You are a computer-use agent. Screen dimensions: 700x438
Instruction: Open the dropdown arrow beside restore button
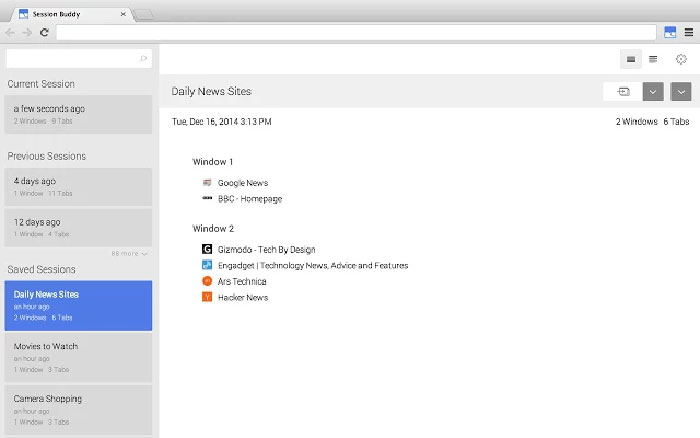point(652,91)
